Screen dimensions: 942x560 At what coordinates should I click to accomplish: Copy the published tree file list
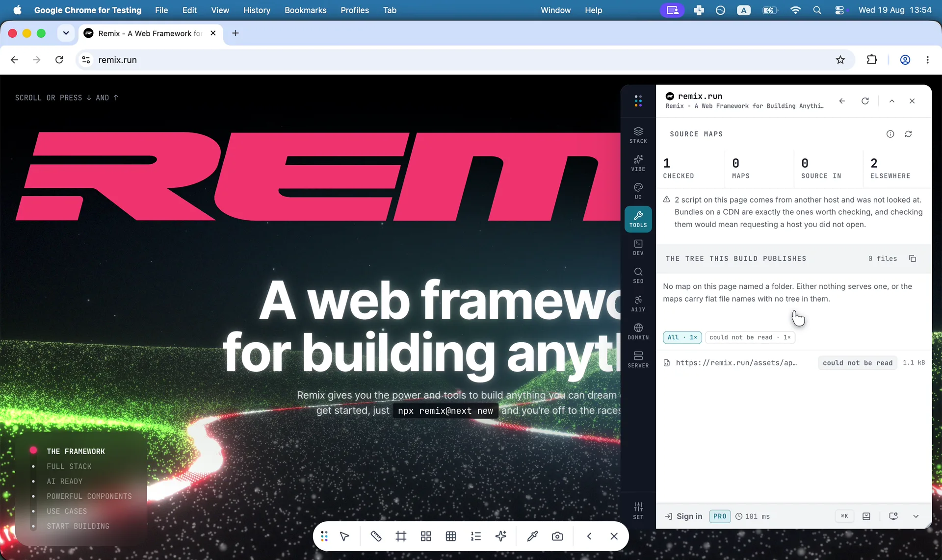point(912,258)
